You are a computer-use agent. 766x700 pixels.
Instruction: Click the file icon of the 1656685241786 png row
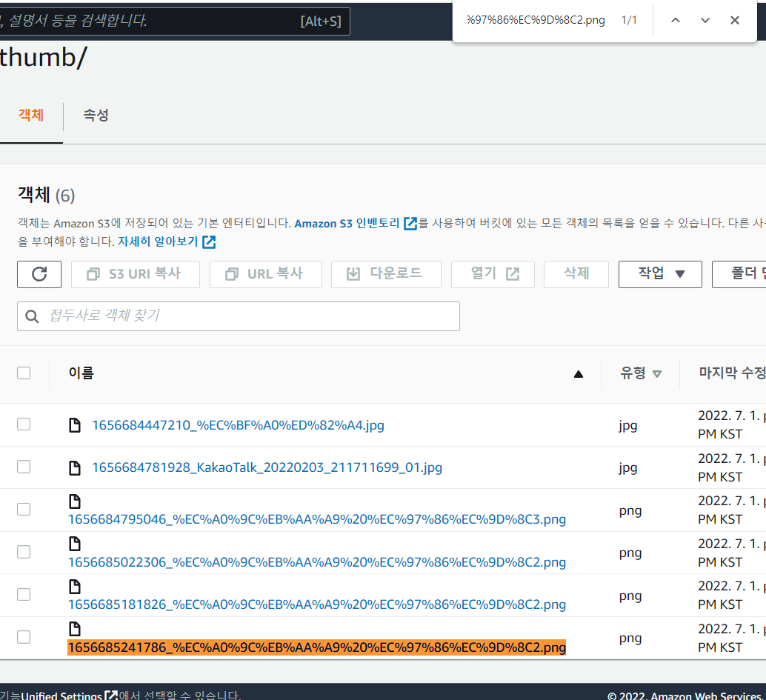point(75,629)
